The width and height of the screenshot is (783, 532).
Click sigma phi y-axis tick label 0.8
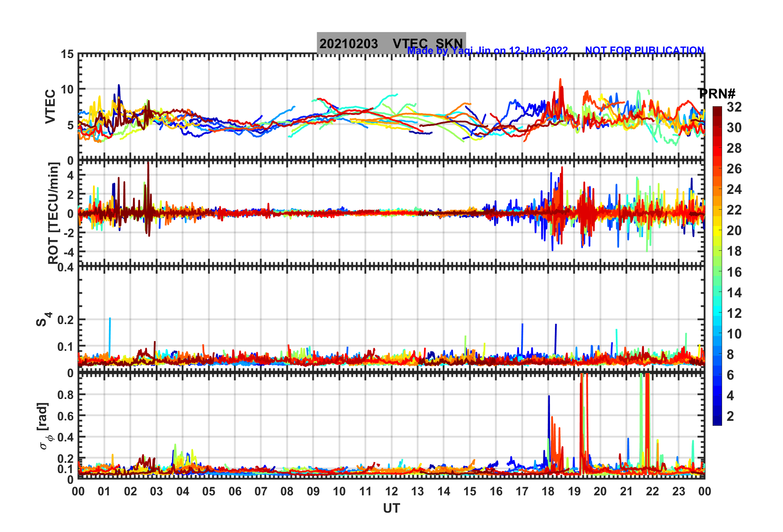[66, 395]
